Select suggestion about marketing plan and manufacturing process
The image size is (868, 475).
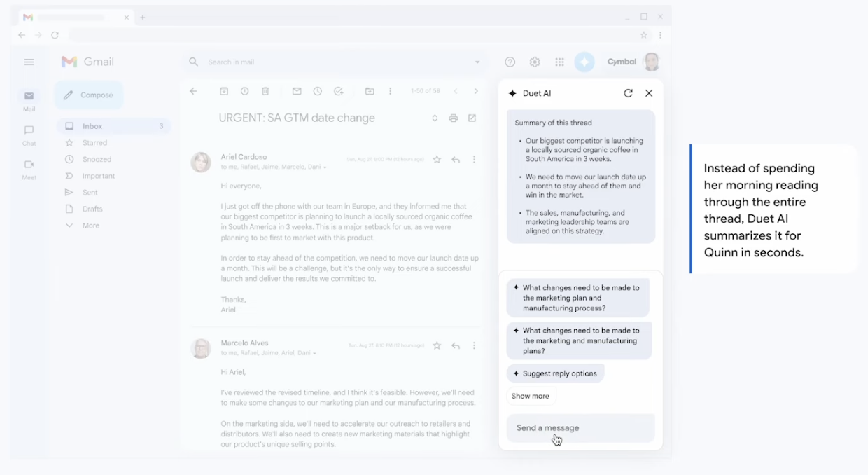pos(577,298)
